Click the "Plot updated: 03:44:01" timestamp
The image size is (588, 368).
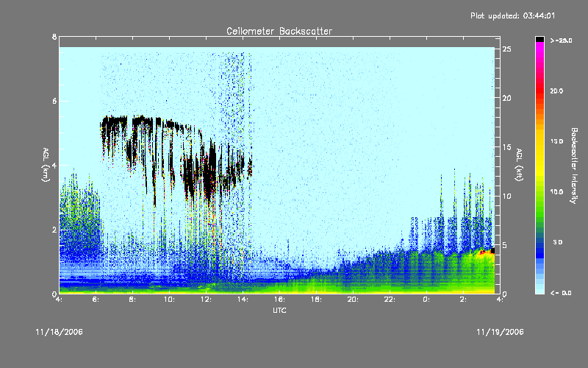[512, 15]
